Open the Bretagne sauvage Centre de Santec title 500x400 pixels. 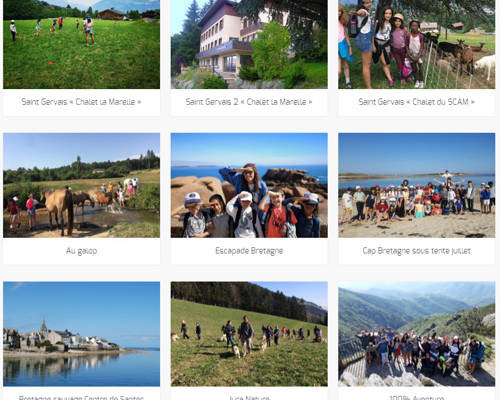coord(81,397)
